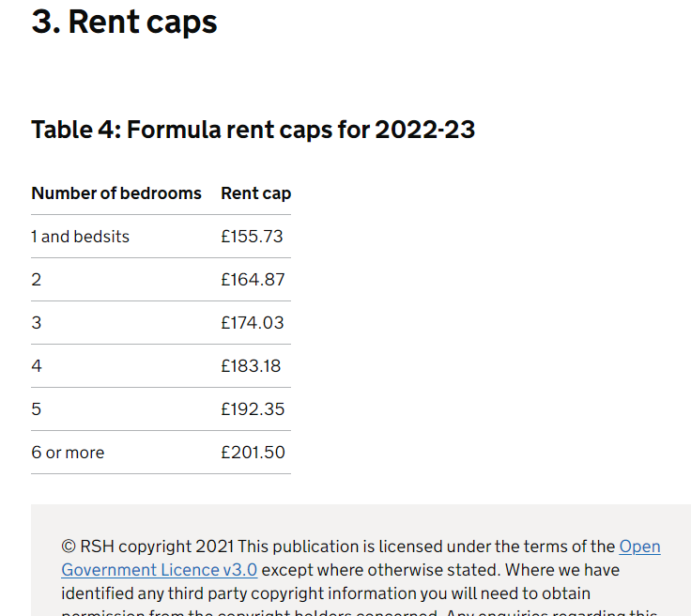Click the '3. Rent caps' heading

pos(124,22)
